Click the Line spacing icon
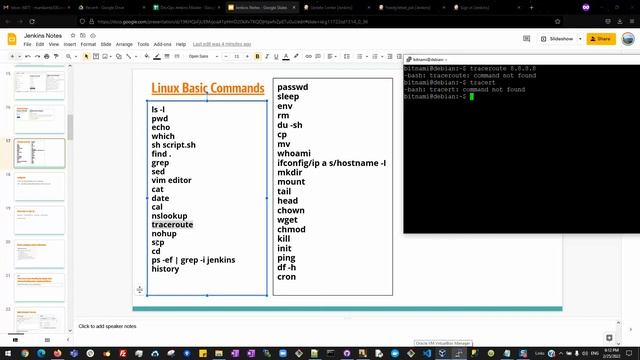This screenshot has height=360, width=640. click(x=347, y=56)
